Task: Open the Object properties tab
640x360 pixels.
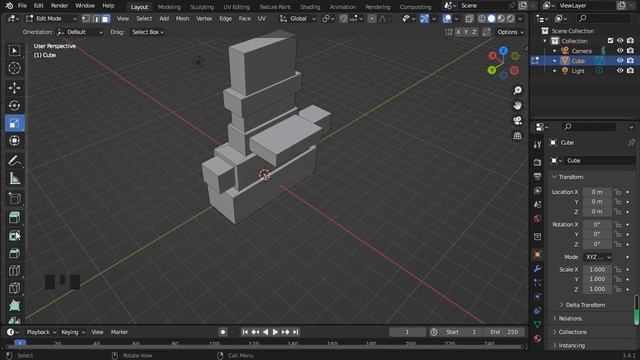Action: pyautogui.click(x=538, y=254)
